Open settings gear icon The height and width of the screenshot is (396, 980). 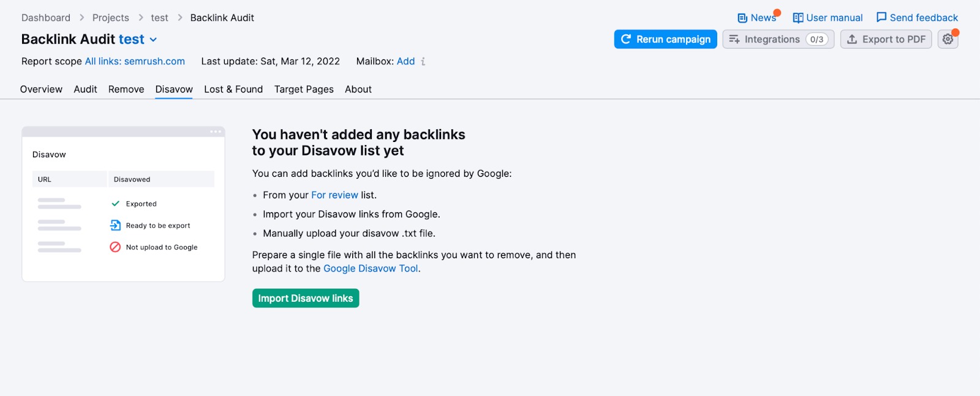(x=948, y=39)
